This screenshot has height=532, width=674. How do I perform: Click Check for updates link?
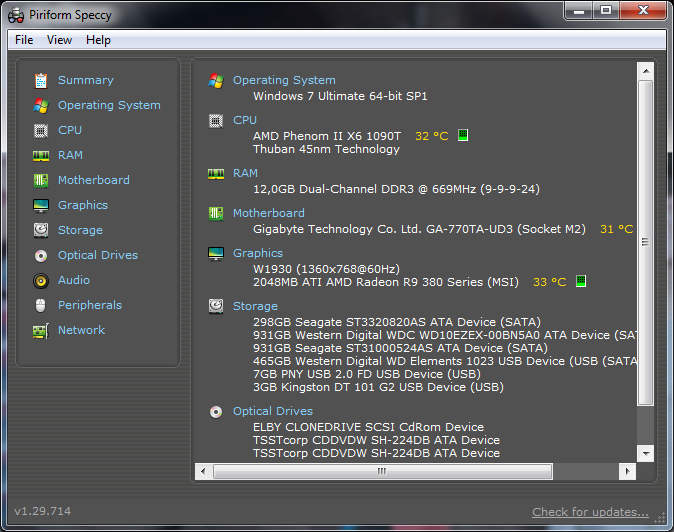coord(590,512)
